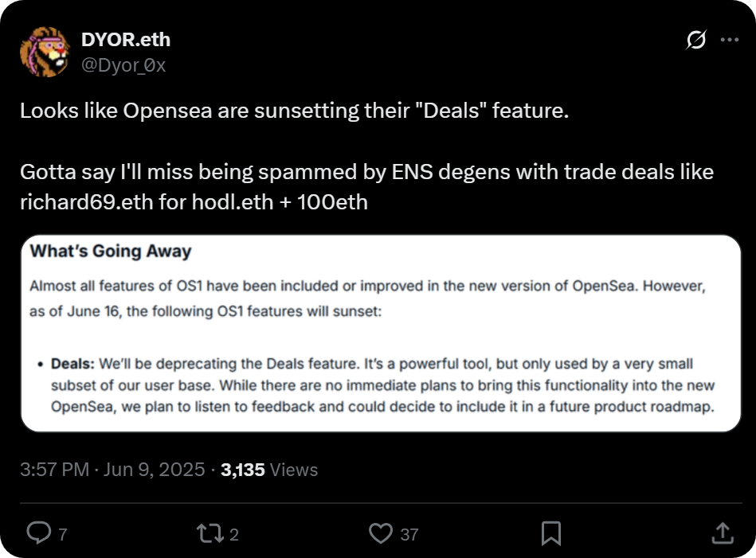756x558 pixels.
Task: Click the like count number 37
Action: click(409, 535)
